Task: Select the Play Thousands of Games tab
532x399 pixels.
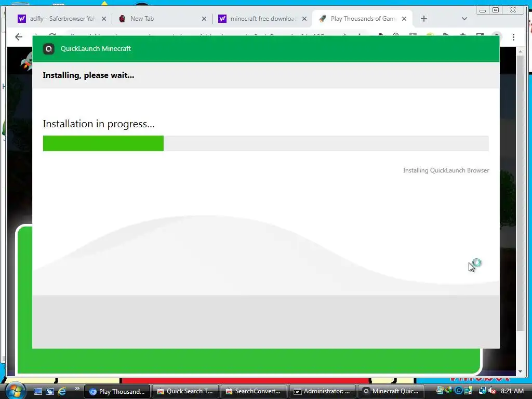Action: pos(362,19)
